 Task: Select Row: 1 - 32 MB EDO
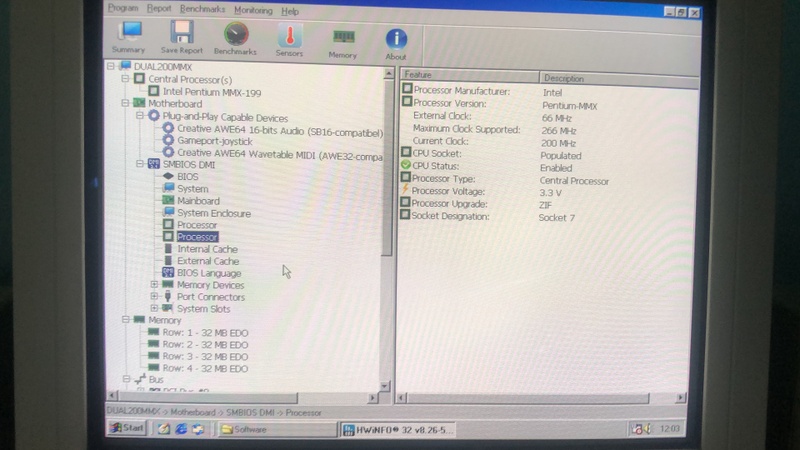(x=205, y=333)
